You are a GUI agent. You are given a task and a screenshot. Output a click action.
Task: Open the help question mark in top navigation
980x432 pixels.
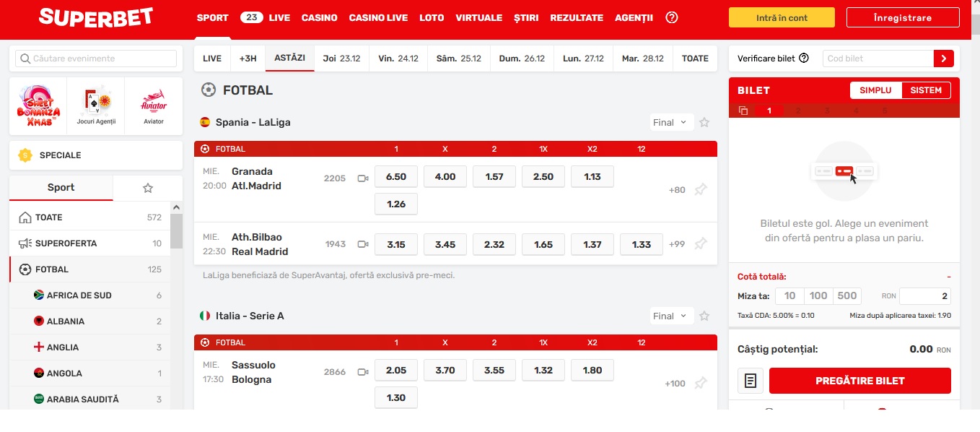672,17
